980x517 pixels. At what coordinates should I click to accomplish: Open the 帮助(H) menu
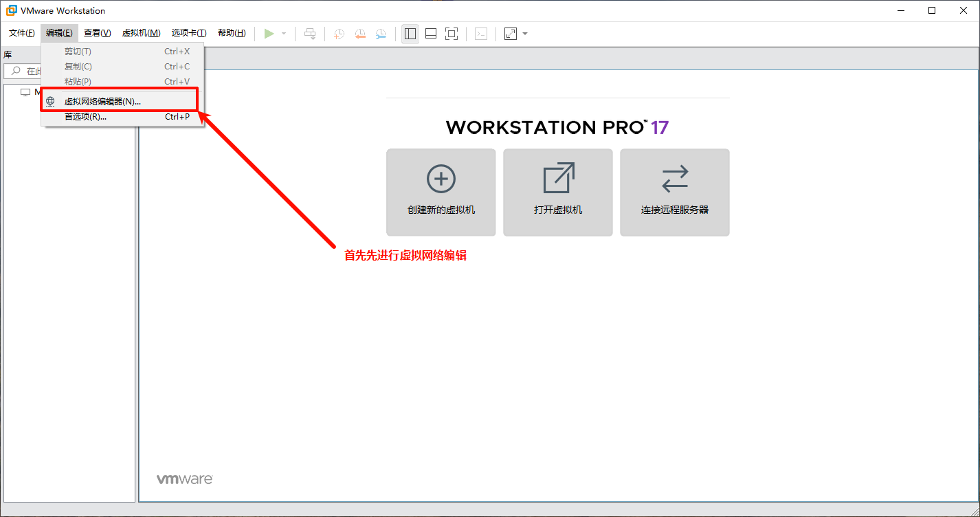pyautogui.click(x=232, y=33)
